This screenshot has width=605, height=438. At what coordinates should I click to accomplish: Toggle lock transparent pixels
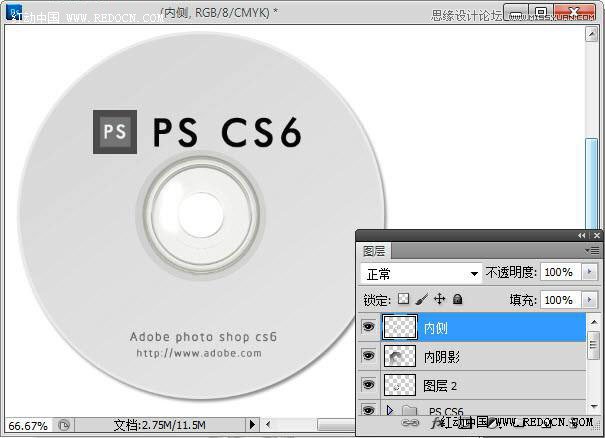tap(403, 299)
